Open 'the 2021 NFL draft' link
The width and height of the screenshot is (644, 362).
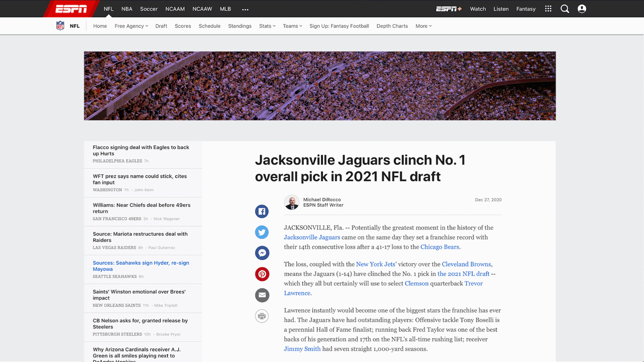click(x=463, y=274)
